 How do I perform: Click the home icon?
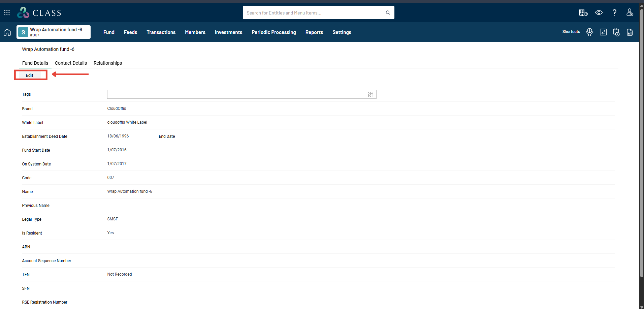[7, 32]
